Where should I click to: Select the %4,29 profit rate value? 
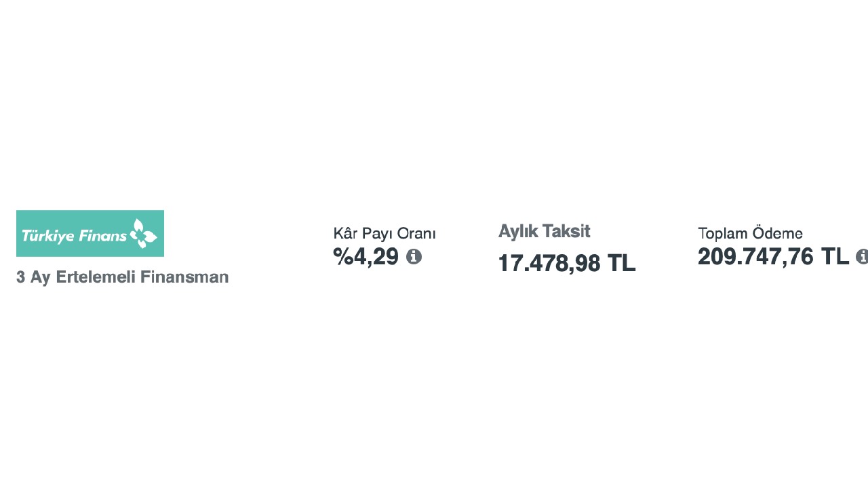click(x=366, y=257)
